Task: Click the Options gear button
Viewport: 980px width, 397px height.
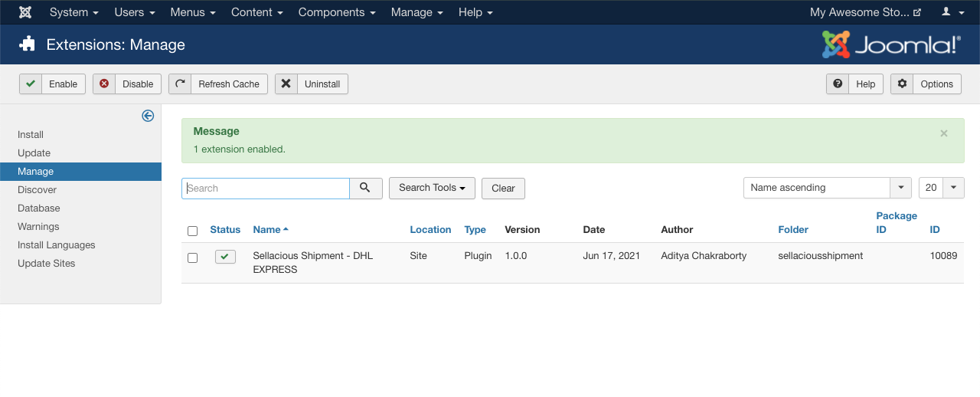Action: coord(926,84)
